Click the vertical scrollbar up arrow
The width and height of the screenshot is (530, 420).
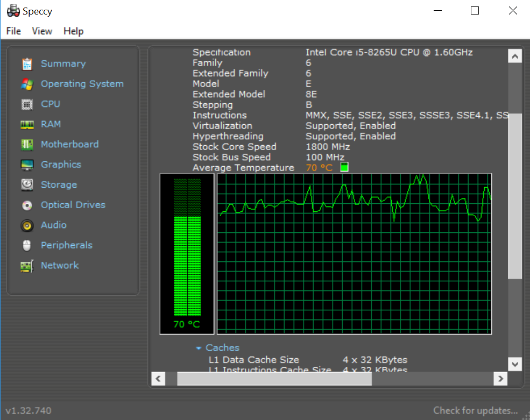tap(515, 56)
